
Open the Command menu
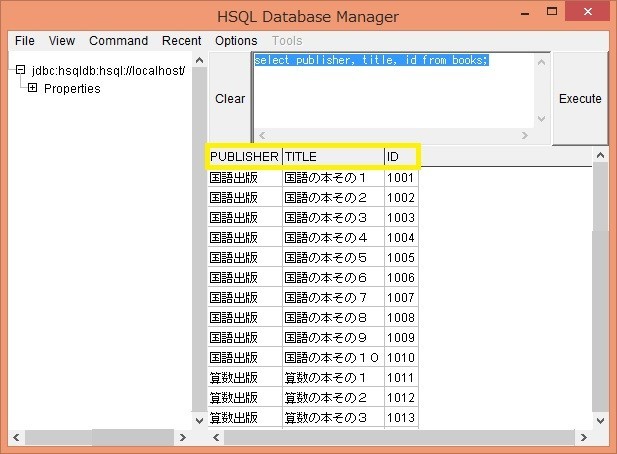coord(118,41)
